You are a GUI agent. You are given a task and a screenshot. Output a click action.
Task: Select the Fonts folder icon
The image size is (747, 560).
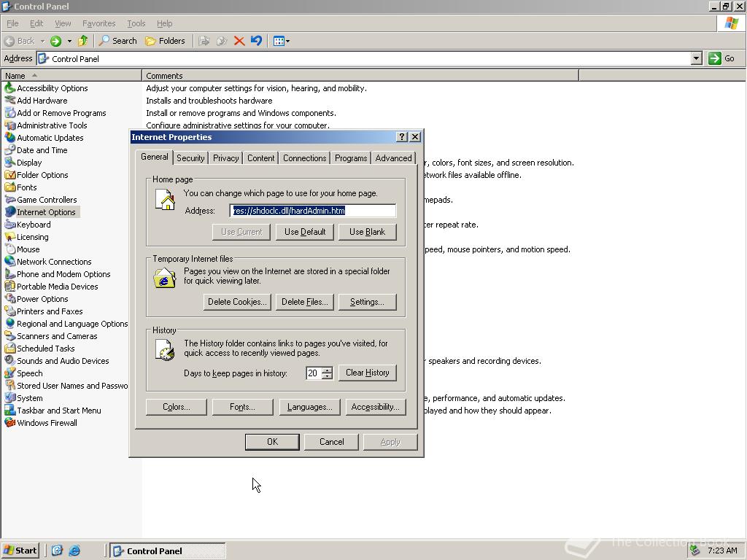coord(9,187)
